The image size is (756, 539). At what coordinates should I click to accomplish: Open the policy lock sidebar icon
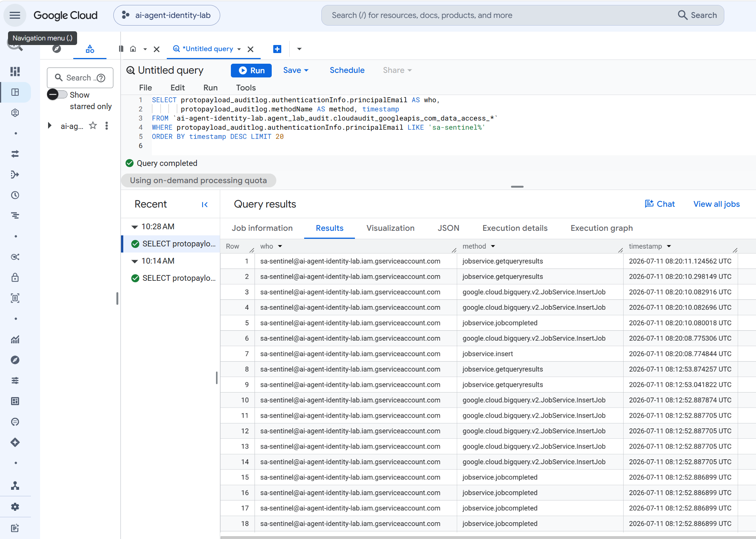(x=15, y=277)
